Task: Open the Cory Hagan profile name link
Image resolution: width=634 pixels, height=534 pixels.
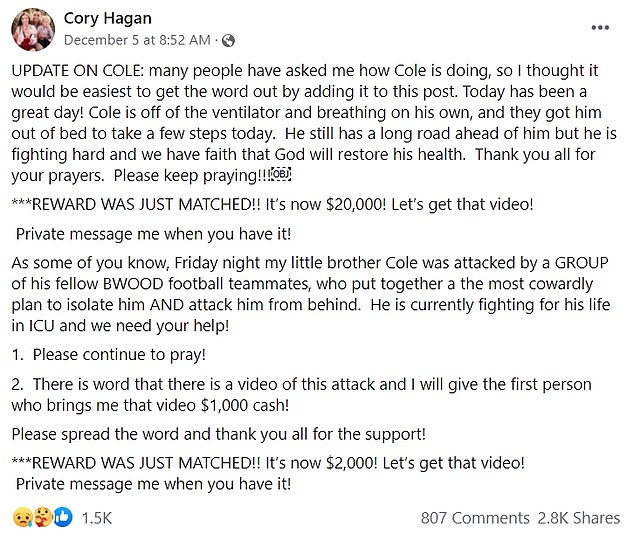Action: click(106, 18)
